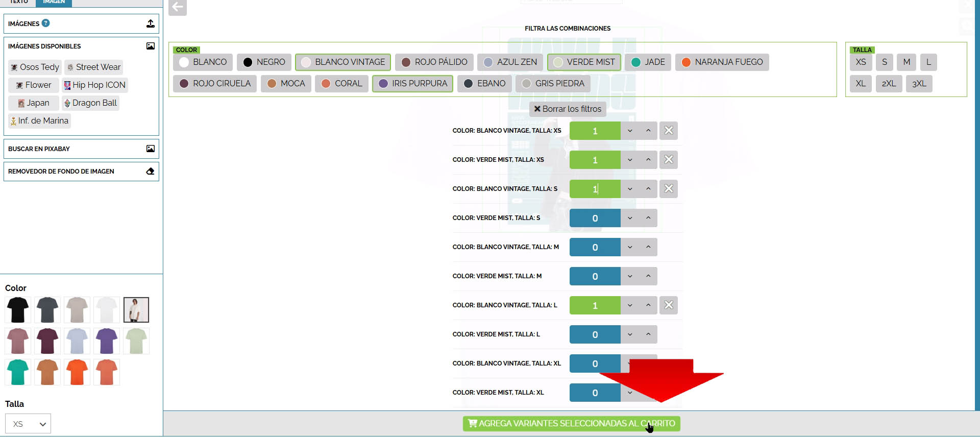Add selected variants to the cart
Screen dimensions: 980x437
pyautogui.click(x=571, y=424)
